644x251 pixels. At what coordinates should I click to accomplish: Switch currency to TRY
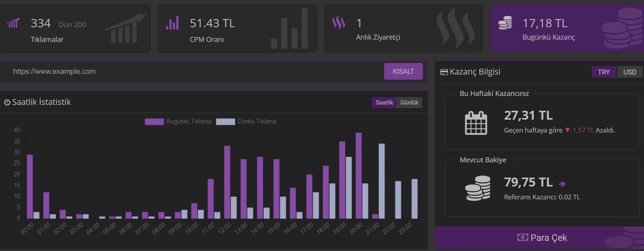[604, 72]
